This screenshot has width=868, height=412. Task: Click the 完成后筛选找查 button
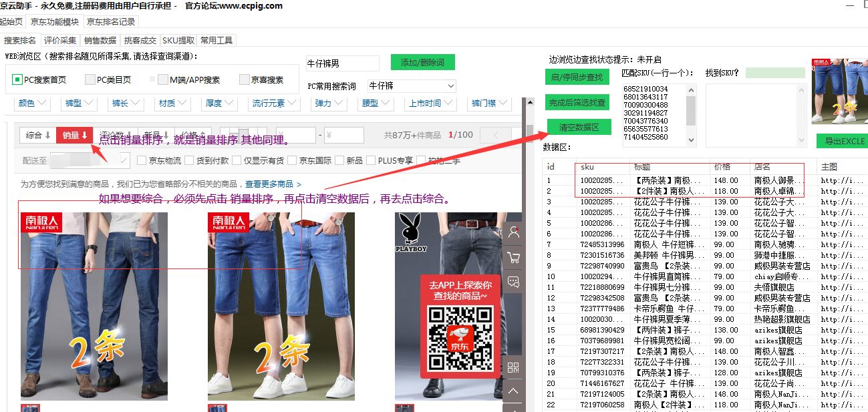pos(576,102)
